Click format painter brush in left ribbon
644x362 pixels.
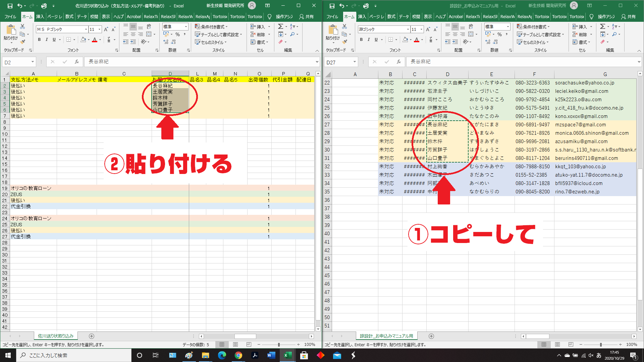pyautogui.click(x=22, y=42)
